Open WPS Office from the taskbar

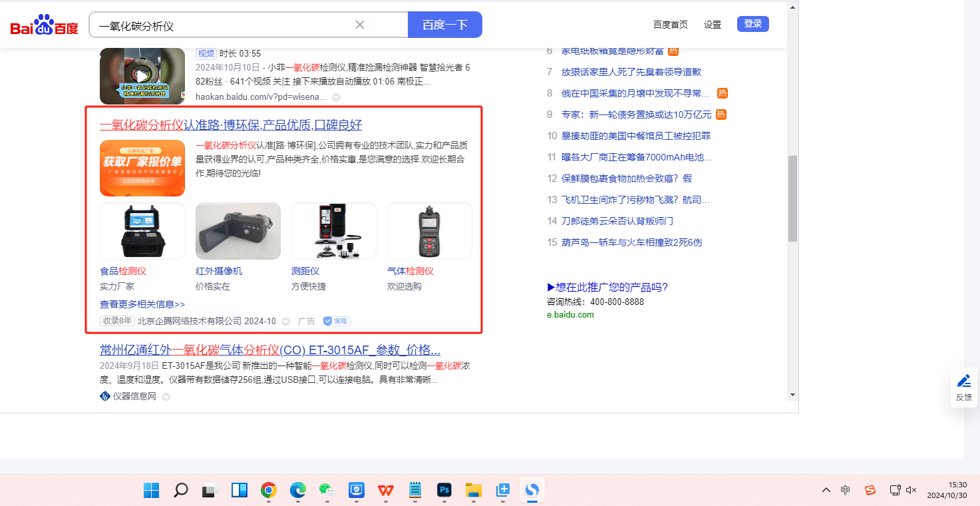pyautogui.click(x=385, y=491)
